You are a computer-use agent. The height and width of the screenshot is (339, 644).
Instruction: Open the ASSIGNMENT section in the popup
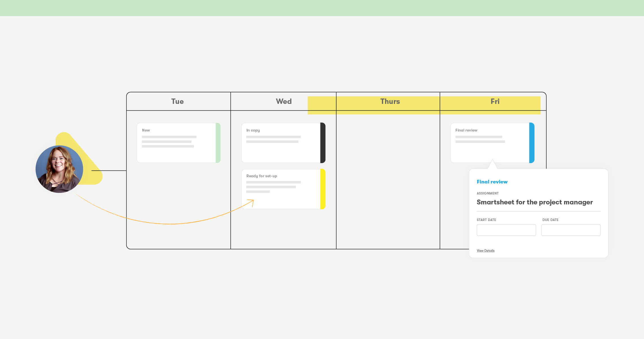point(488,193)
